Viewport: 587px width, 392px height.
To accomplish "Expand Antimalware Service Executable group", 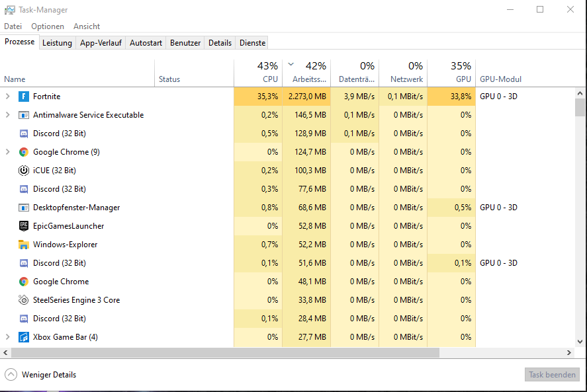I will coord(7,115).
